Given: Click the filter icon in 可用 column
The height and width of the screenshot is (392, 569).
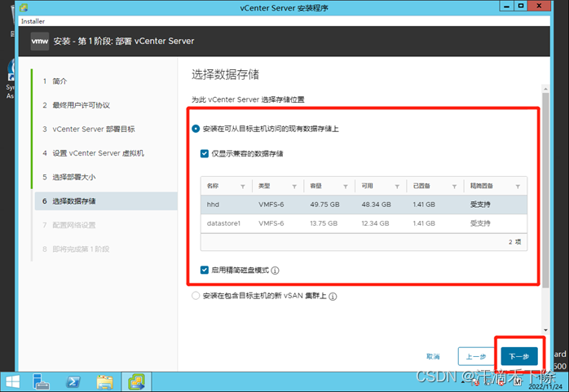Looking at the screenshot, I should (x=397, y=187).
